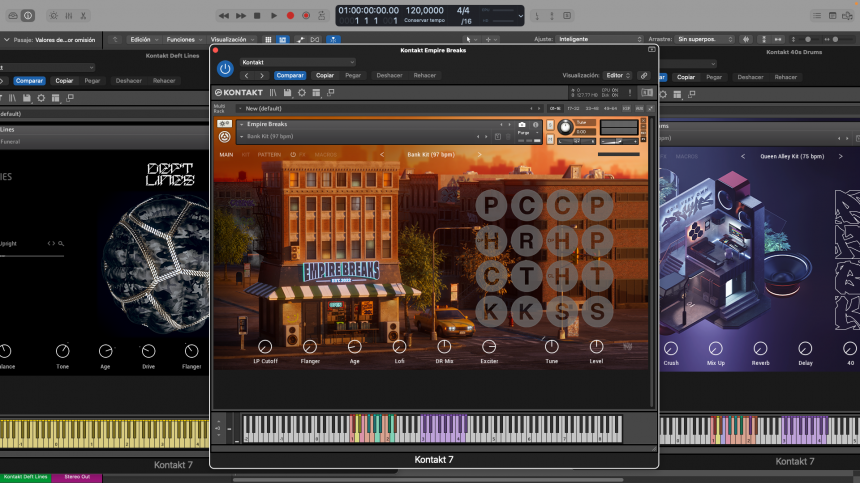Open the New (default) multi rack dropdown

240,109
